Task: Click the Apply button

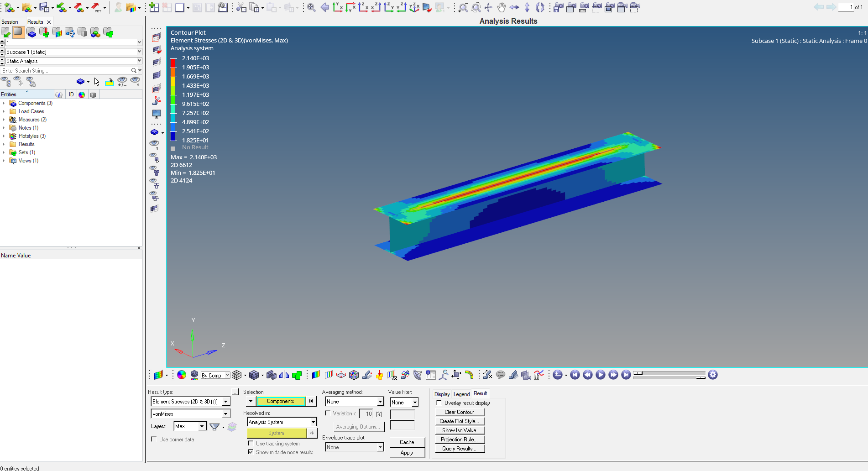Action: (x=407, y=453)
